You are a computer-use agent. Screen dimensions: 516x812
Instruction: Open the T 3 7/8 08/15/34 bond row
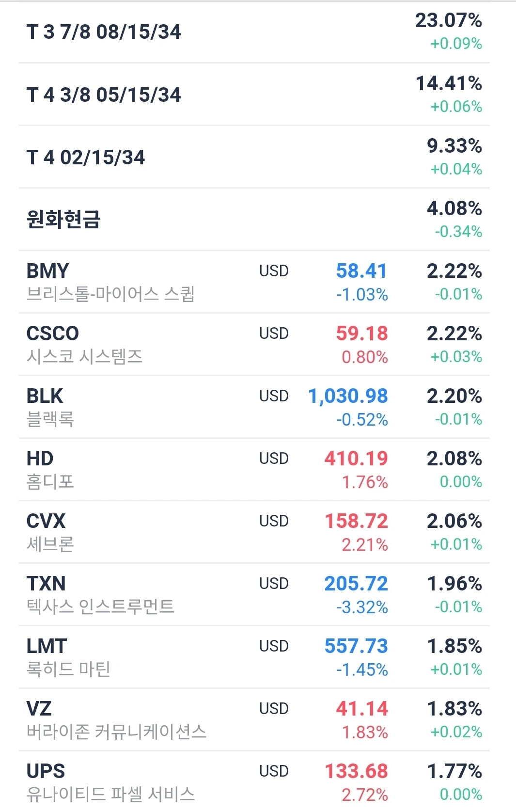pyautogui.click(x=104, y=32)
